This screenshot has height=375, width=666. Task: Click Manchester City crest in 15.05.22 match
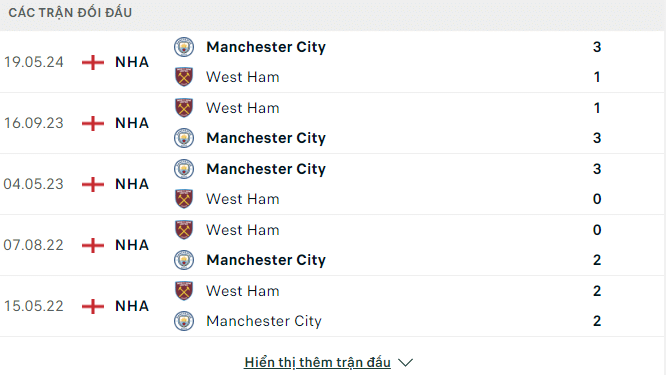pos(184,321)
